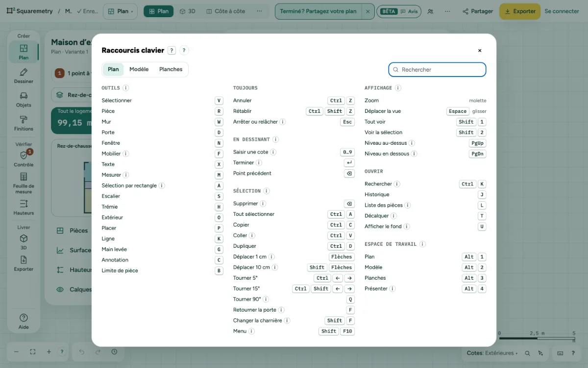Viewport: 588px width, 368px height.
Task: Click the redo arrow in the bottom toolbar
Action: pyautogui.click(x=98, y=352)
